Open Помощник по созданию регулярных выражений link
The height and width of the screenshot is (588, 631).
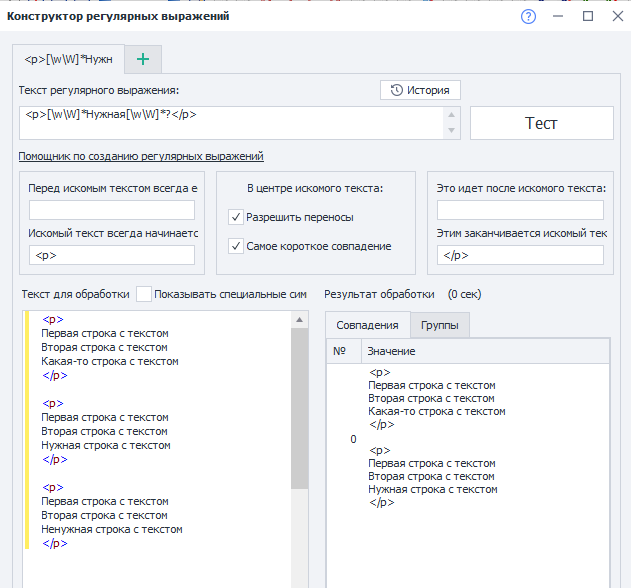(x=141, y=156)
